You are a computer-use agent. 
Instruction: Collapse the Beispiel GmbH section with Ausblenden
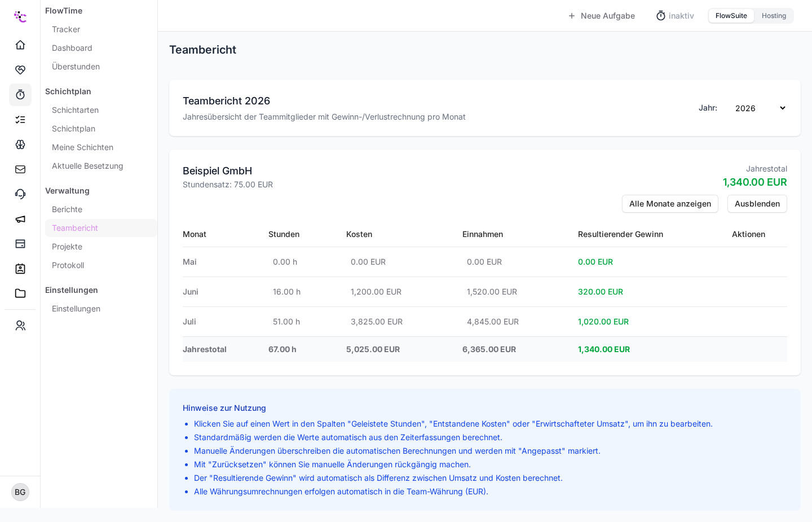pyautogui.click(x=757, y=204)
